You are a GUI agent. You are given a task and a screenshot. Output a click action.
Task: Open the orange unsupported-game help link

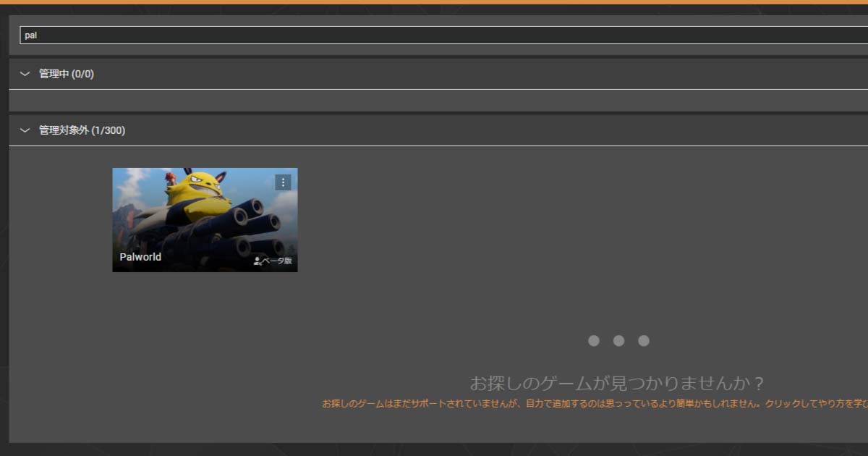point(595,404)
